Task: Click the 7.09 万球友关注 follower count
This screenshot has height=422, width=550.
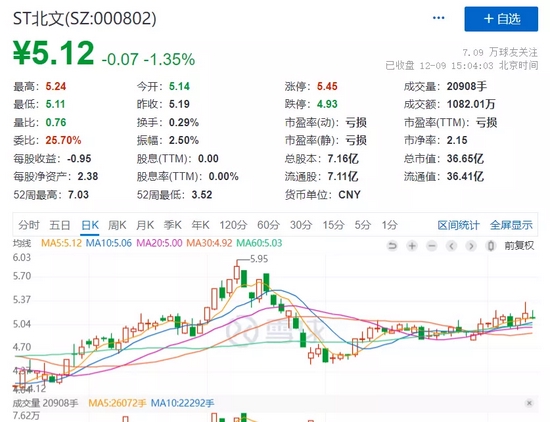Action: 500,53
